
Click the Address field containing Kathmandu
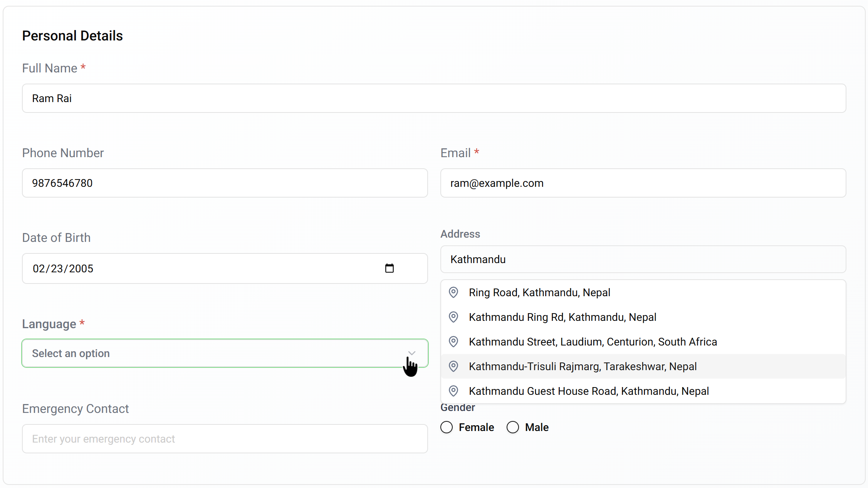pyautogui.click(x=643, y=259)
